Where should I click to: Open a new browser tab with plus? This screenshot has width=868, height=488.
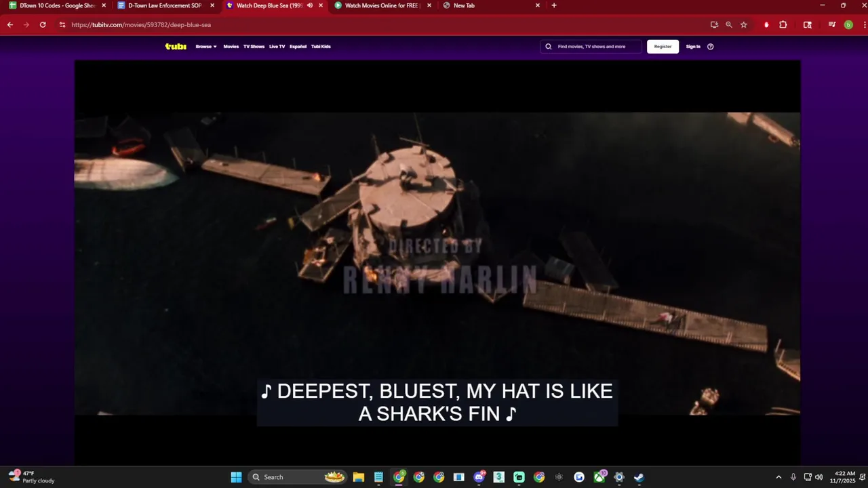pos(554,5)
